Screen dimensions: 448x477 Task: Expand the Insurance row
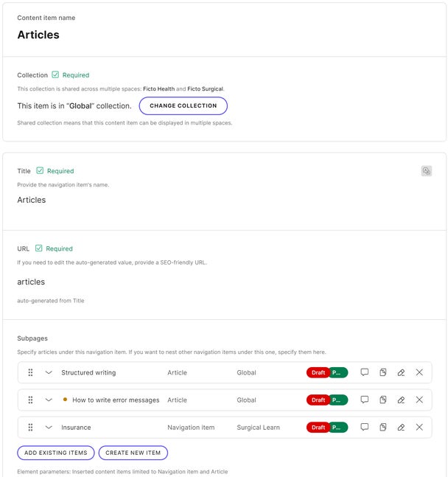click(49, 427)
